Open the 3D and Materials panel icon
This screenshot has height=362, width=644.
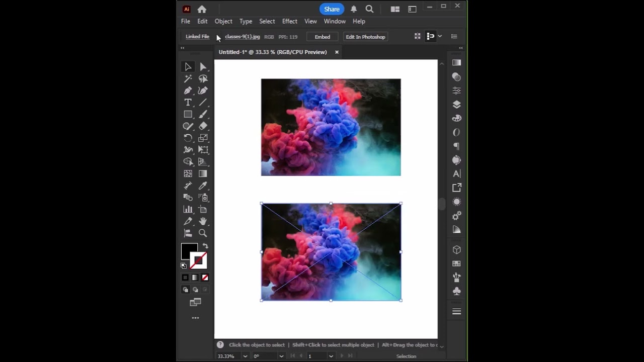tap(456, 250)
